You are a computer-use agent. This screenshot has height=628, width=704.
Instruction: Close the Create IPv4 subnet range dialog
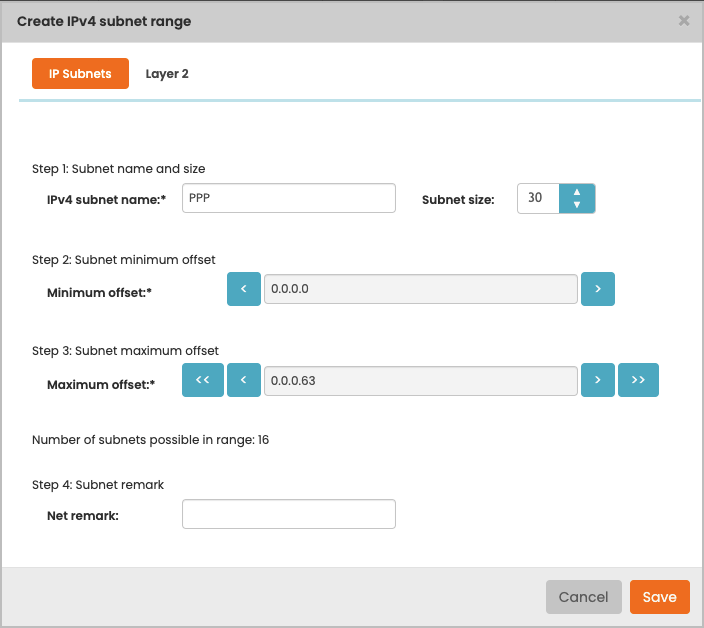pyautogui.click(x=684, y=21)
